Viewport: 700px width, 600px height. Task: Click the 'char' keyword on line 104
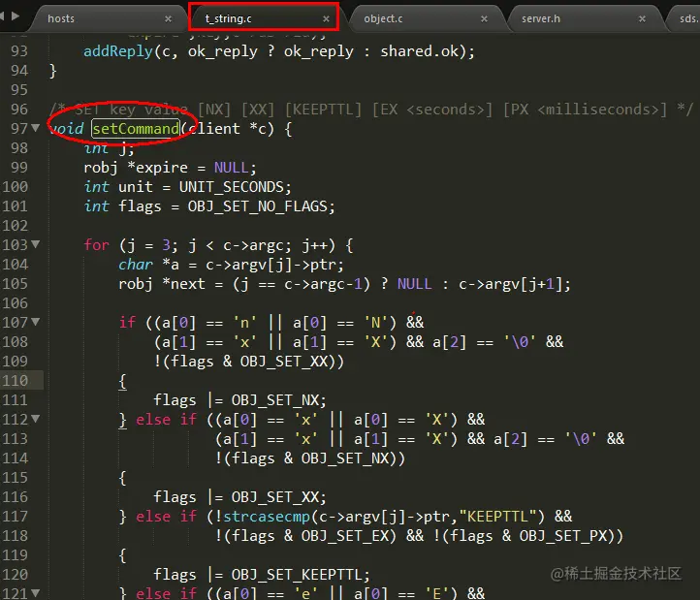pyautogui.click(x=136, y=265)
